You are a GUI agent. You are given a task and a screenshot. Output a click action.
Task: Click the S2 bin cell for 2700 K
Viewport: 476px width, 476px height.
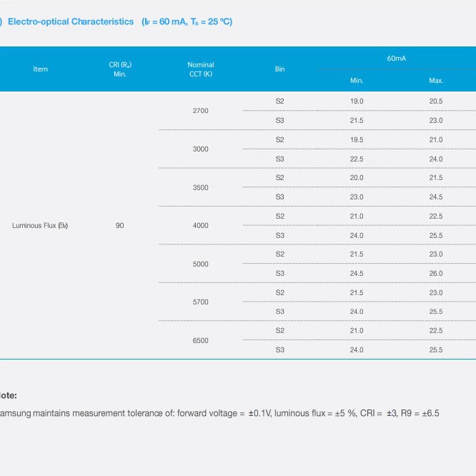(280, 101)
